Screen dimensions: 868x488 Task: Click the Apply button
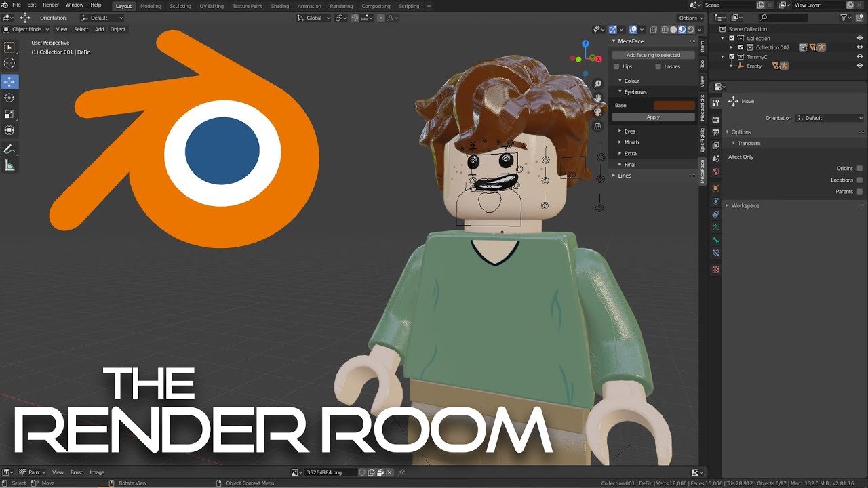653,117
